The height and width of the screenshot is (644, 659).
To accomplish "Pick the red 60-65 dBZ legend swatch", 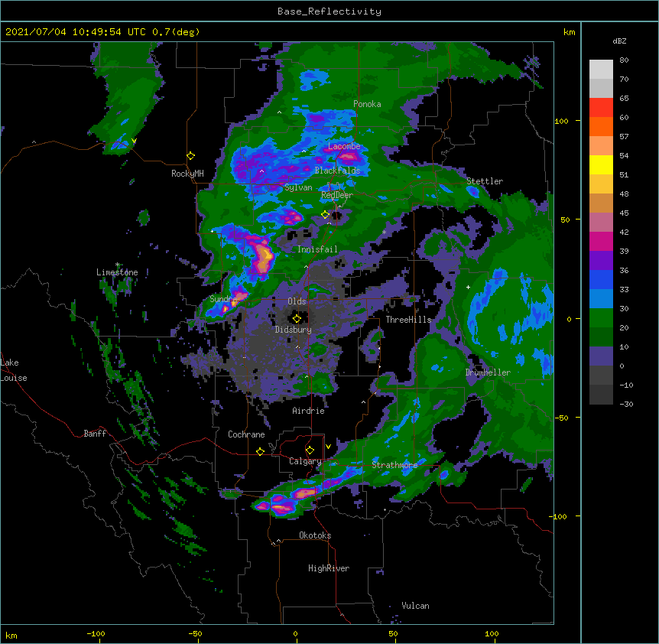I will point(601,108).
